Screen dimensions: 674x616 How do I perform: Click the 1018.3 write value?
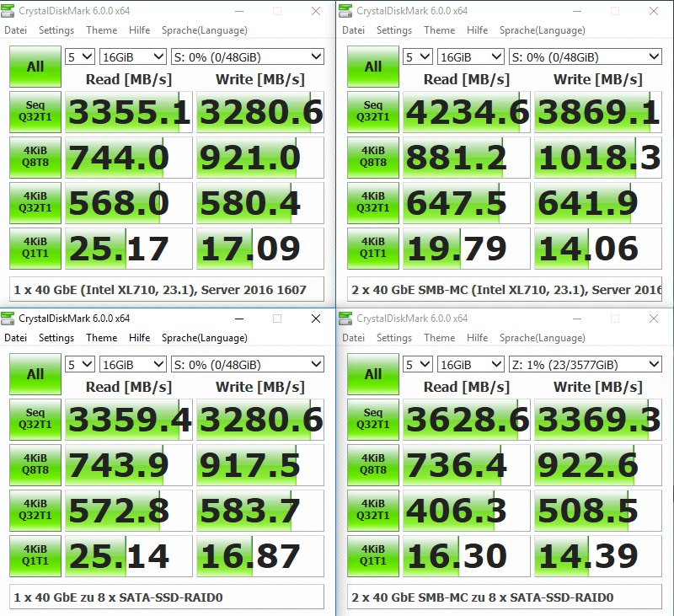point(598,158)
